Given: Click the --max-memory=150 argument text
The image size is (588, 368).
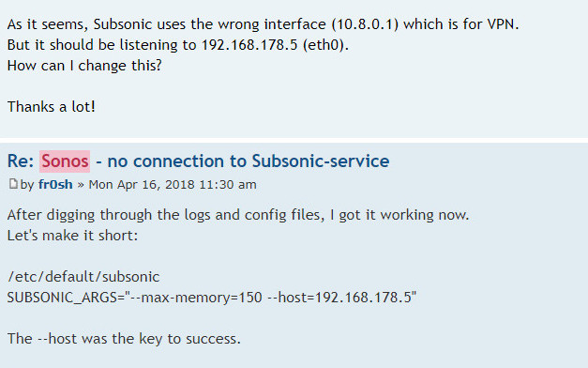Looking at the screenshot, I should tap(196, 298).
